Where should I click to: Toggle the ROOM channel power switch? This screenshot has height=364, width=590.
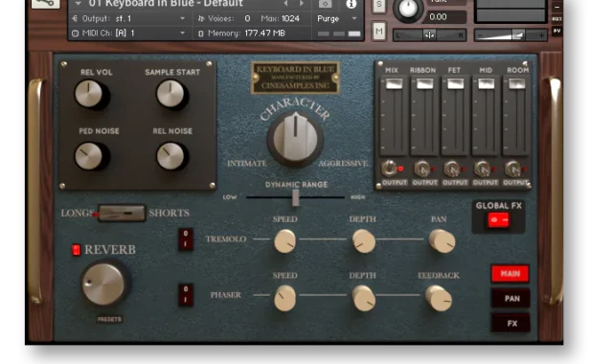point(512,169)
